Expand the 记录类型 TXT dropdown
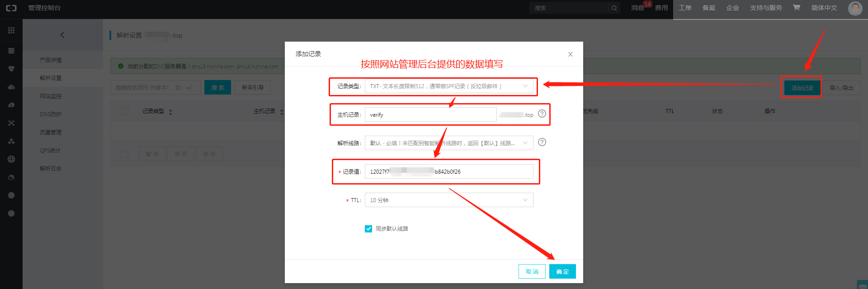The width and height of the screenshot is (868, 289). [449, 86]
